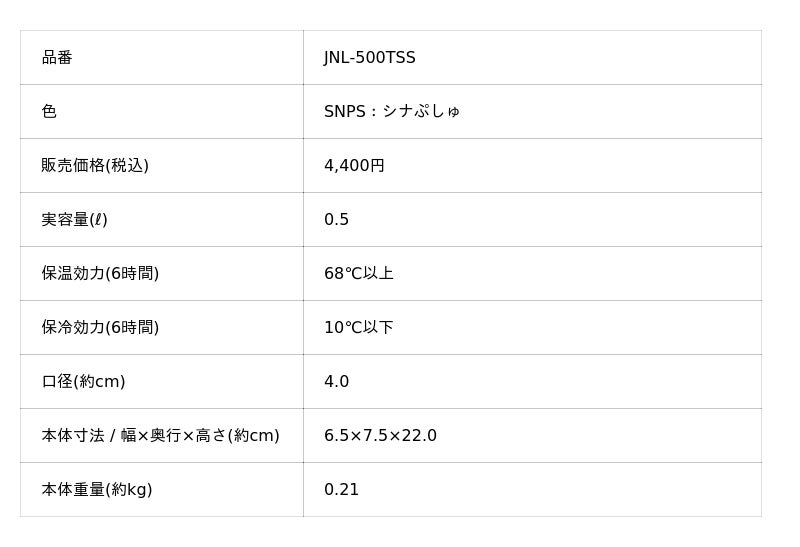Click the 0.5 capacity value
The height and width of the screenshot is (547, 800).
[x=336, y=220]
